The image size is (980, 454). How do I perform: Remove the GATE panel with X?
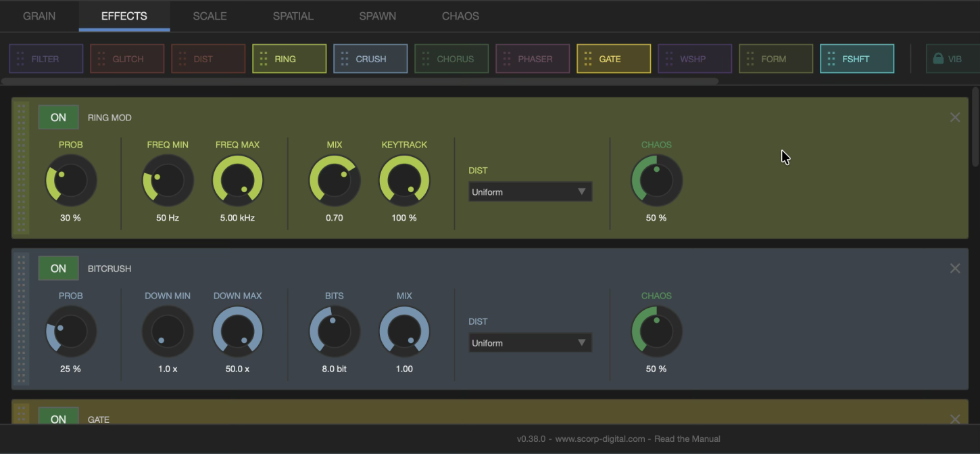(955, 418)
